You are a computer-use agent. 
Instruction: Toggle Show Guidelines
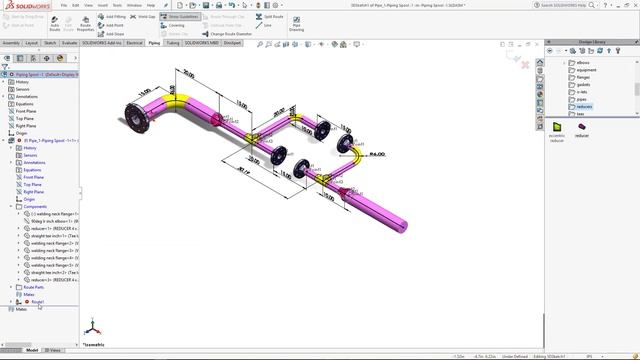[180, 17]
